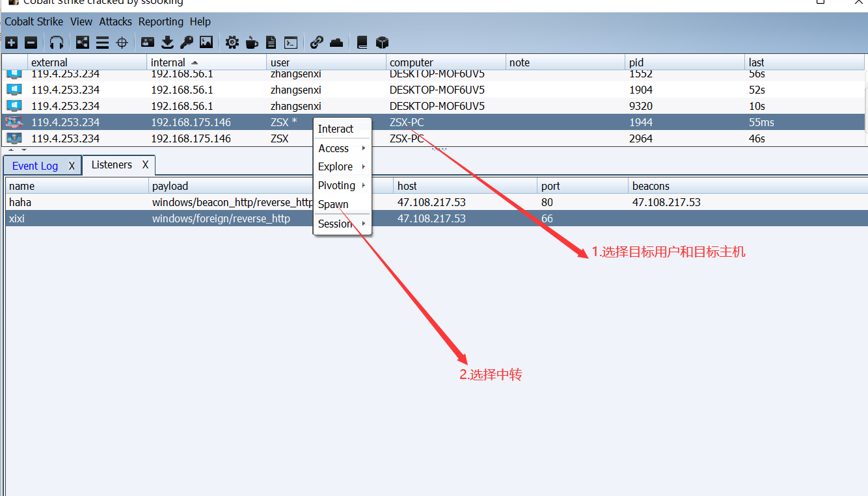The width and height of the screenshot is (868, 496).
Task: Sort listeners by port column header
Action: click(583, 186)
